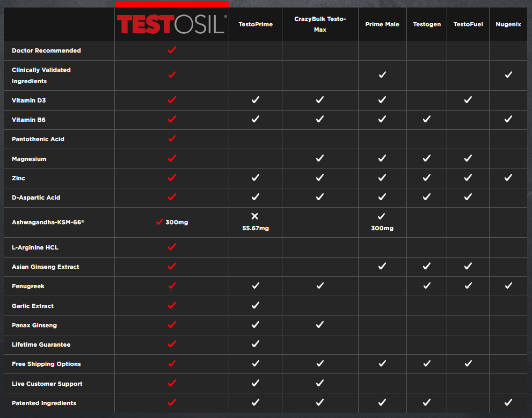Select the Nugenix checkmark for Clinically Validated Ingredients

(507, 75)
